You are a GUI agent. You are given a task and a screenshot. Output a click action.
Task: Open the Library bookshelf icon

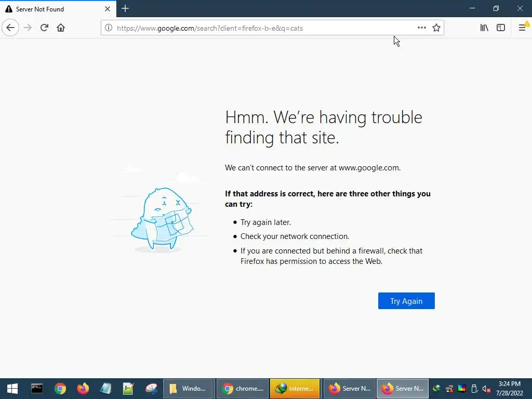pos(484,28)
